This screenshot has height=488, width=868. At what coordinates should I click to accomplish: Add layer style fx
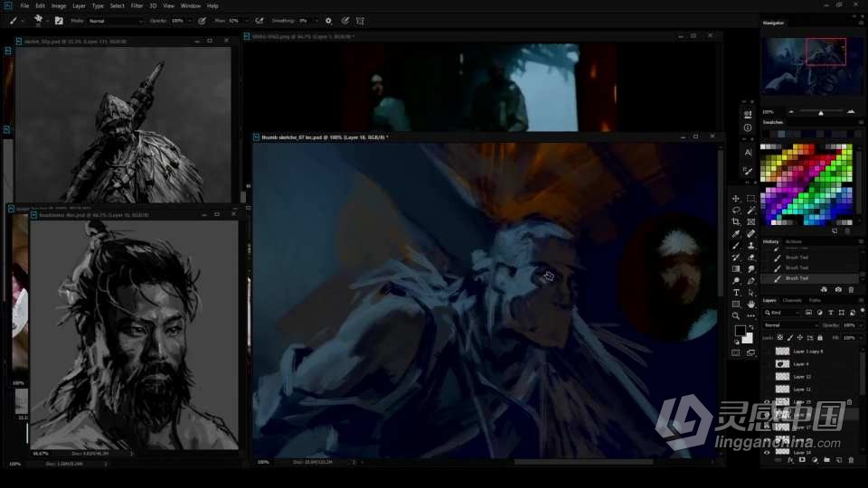tap(790, 460)
